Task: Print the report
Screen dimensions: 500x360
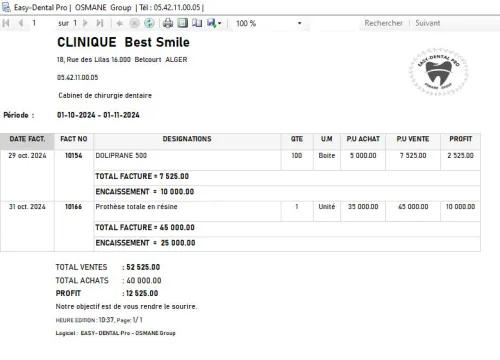Action: point(168,23)
